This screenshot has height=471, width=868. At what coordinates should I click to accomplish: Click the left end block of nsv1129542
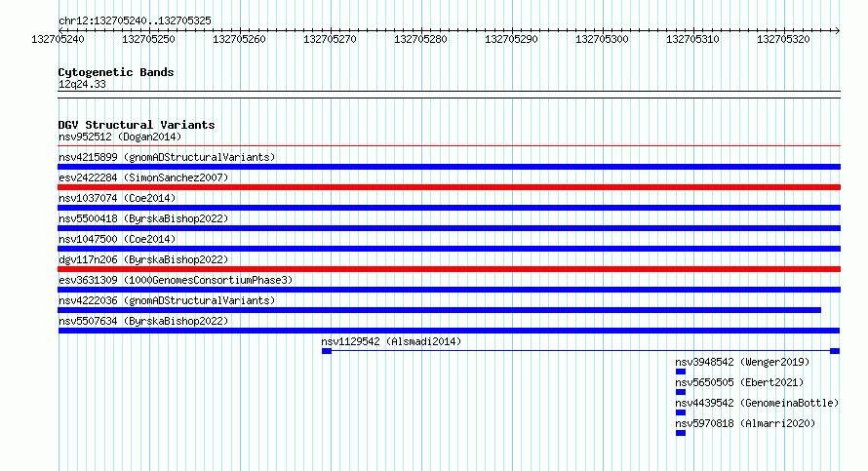coord(327,351)
